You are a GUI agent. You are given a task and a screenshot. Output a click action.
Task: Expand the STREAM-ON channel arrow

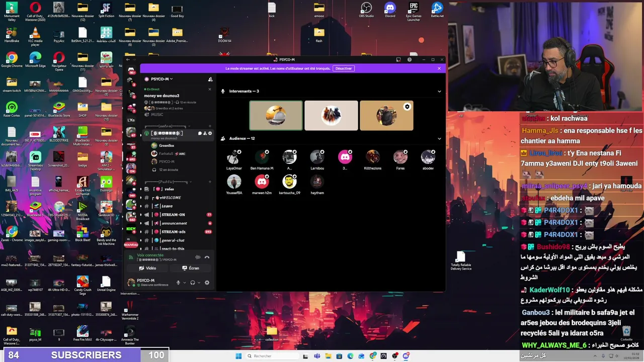[x=141, y=215]
